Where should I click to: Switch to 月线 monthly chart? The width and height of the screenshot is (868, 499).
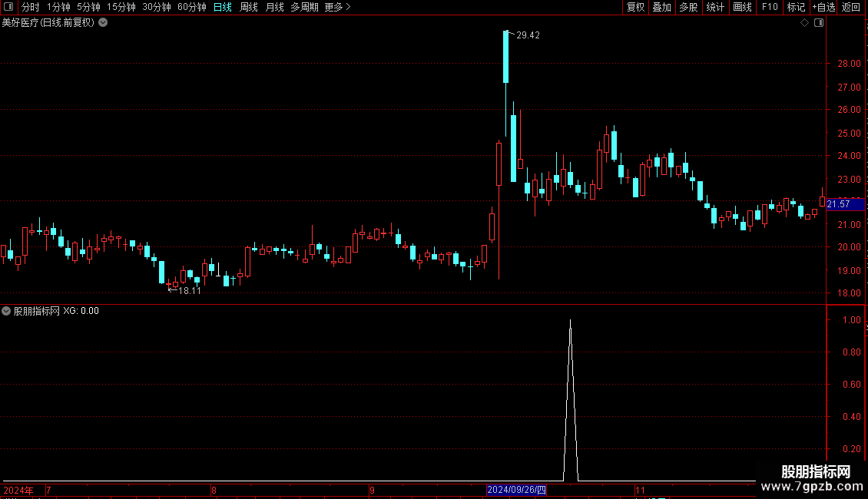click(274, 7)
